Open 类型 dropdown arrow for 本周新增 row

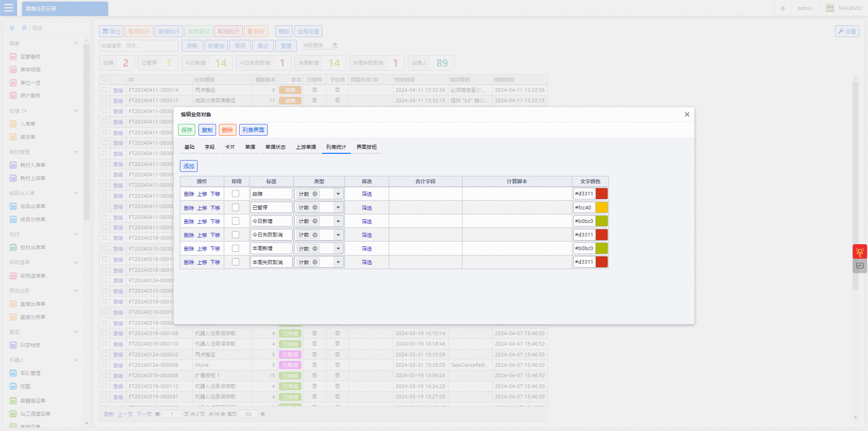point(338,248)
